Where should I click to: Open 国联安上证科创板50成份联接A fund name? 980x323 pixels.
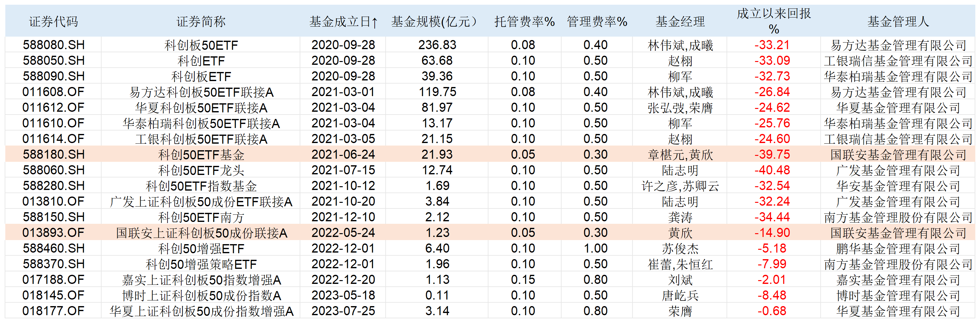pos(201,233)
